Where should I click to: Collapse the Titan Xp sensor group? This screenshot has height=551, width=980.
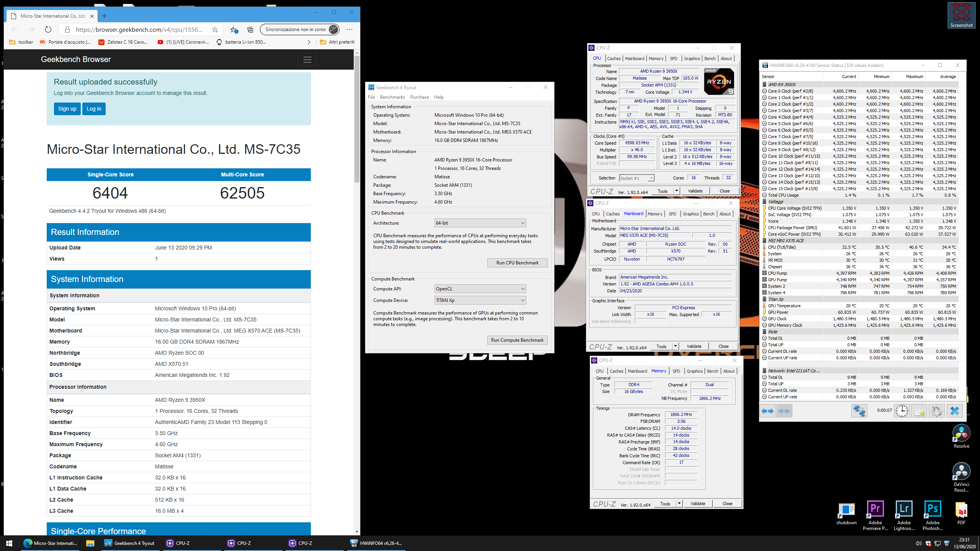point(764,299)
